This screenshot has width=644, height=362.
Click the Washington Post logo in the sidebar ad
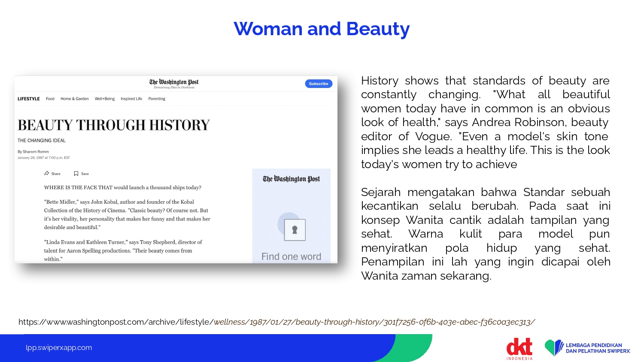[291, 179]
